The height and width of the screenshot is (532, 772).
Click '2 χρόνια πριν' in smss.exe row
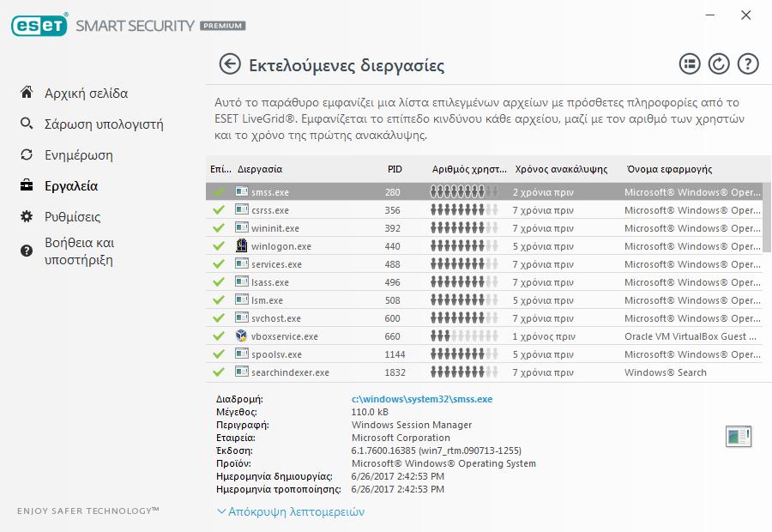tap(543, 192)
